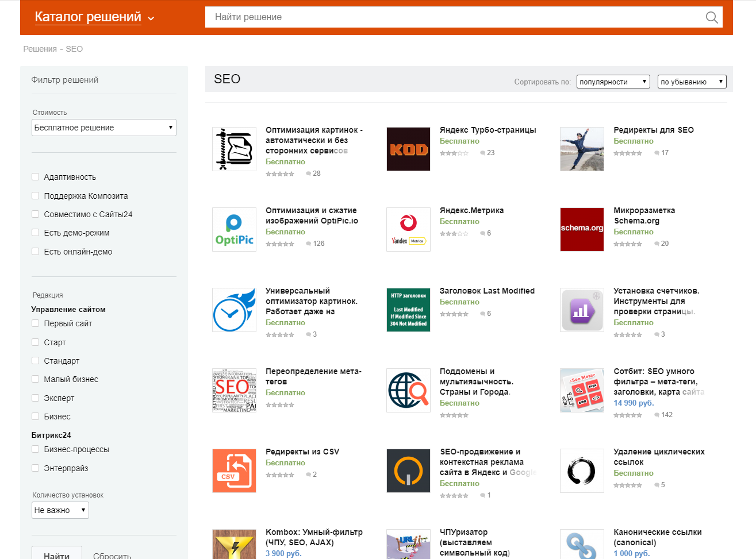Open Редиректы для SEO title link
Image resolution: width=756 pixels, height=559 pixels.
[654, 130]
